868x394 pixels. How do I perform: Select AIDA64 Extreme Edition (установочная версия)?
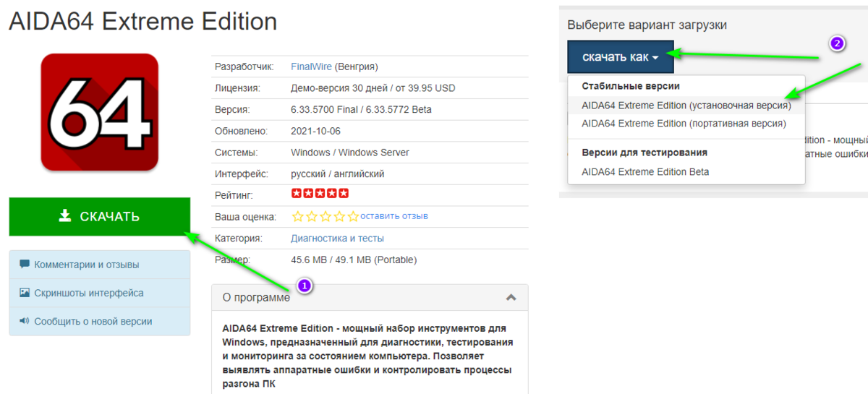coord(686,105)
